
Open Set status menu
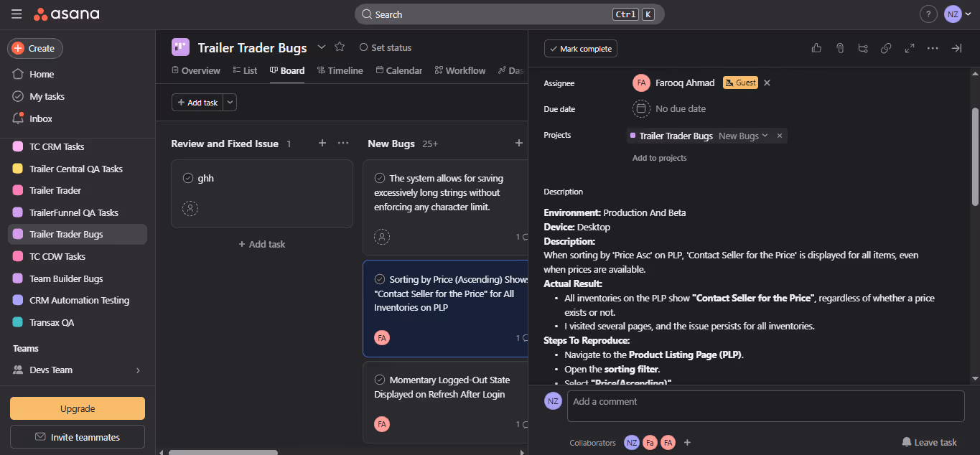(x=386, y=47)
